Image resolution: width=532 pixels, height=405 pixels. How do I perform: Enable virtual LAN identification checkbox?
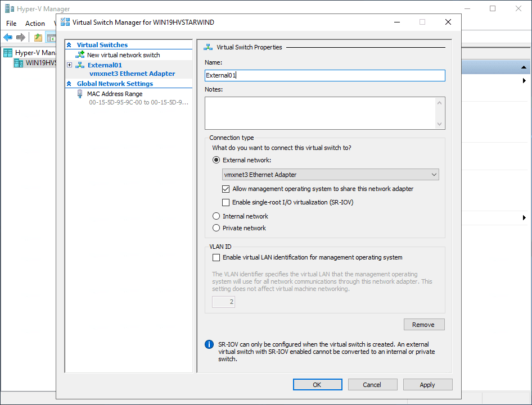(x=217, y=258)
